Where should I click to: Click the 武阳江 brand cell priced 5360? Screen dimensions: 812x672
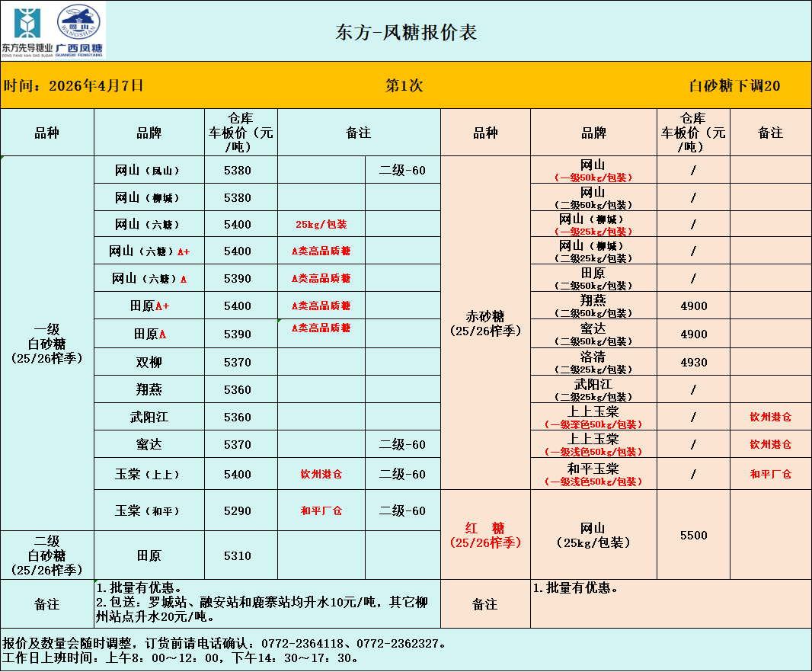tap(149, 417)
